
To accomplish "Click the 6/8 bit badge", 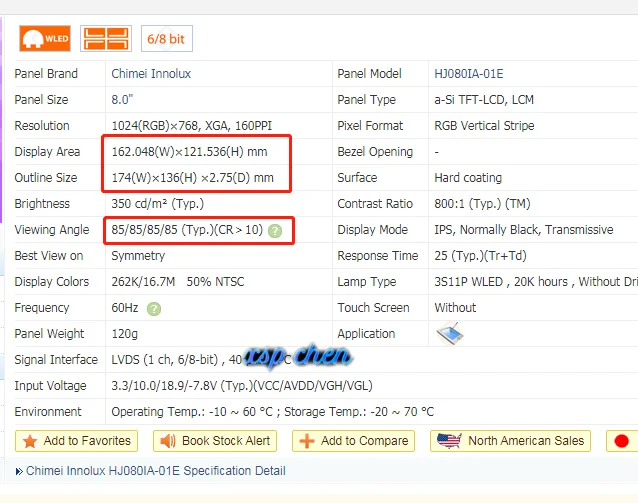I will [167, 39].
